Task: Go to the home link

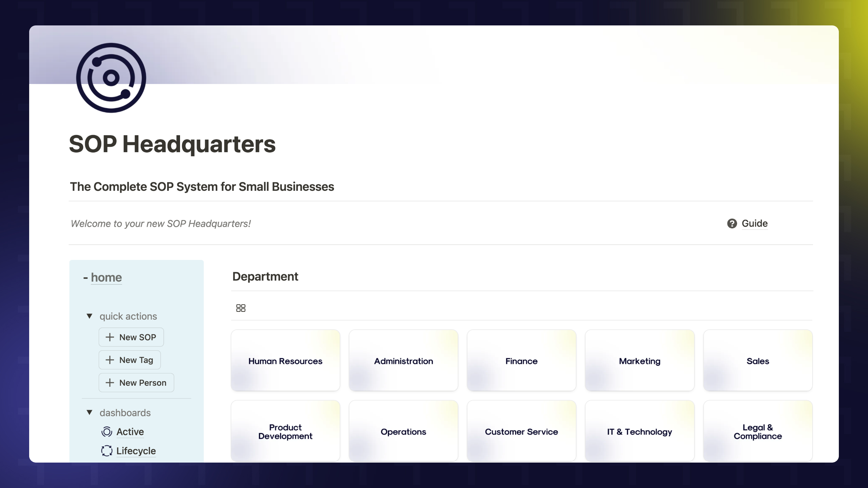Action: click(106, 278)
